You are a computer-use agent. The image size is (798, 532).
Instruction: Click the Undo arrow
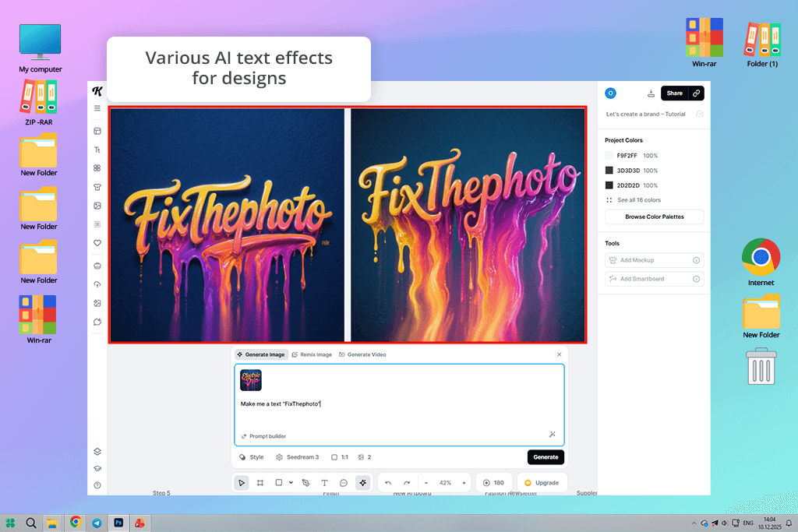pyautogui.click(x=388, y=483)
